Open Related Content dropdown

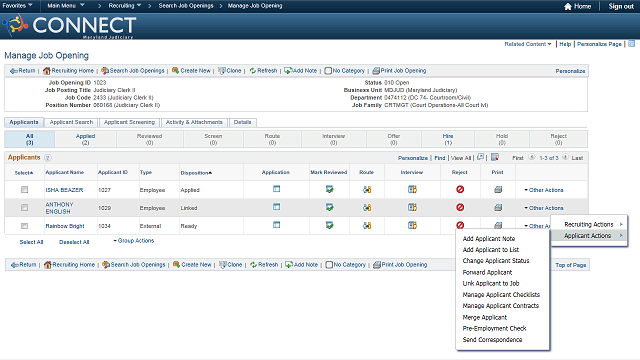[528, 44]
